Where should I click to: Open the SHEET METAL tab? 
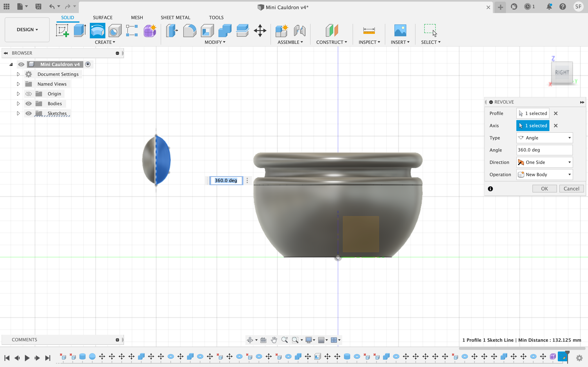pyautogui.click(x=175, y=17)
